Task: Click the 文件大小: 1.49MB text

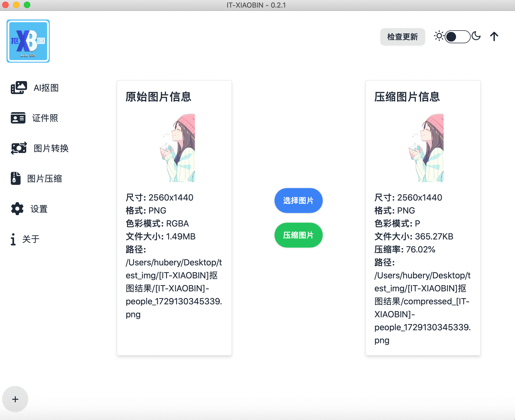Action: (161, 236)
